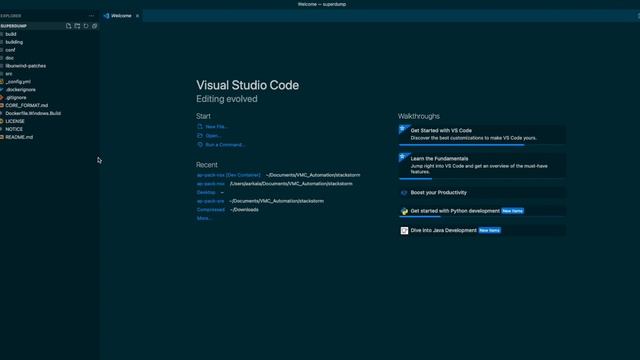Click the New Folder icon in Explorer header
The height and width of the screenshot is (360, 640).
77,26
